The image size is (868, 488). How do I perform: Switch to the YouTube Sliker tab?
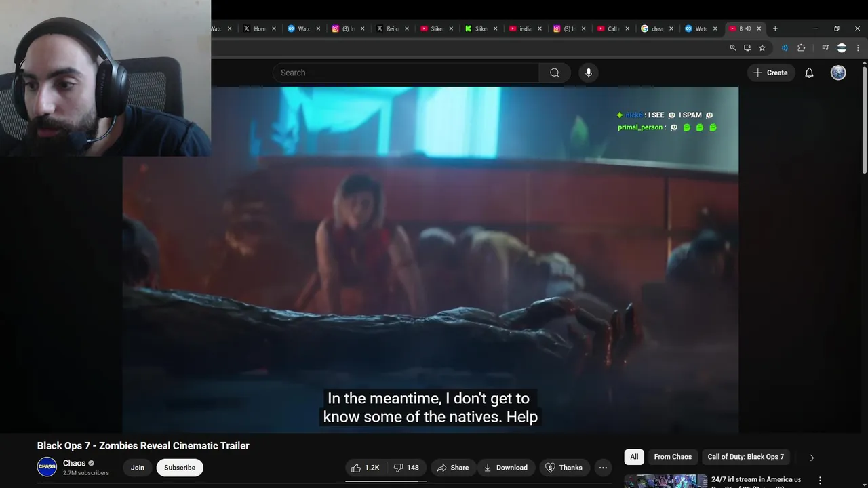click(436, 28)
